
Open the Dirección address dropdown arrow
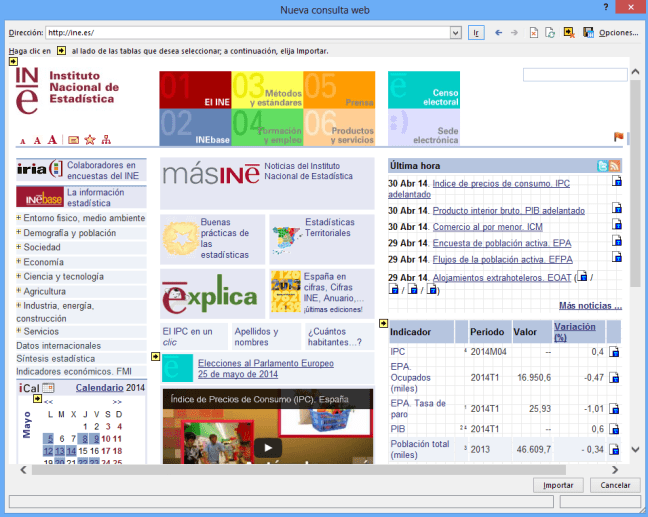455,33
